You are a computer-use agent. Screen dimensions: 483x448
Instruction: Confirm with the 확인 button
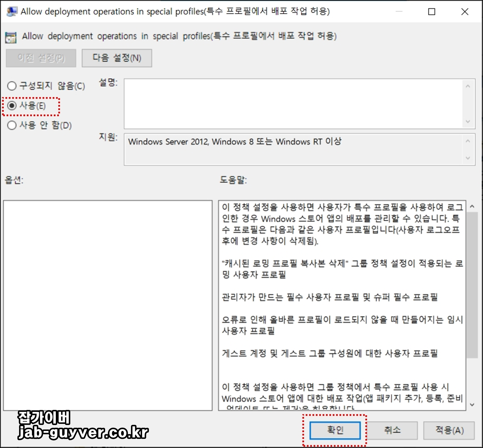pos(335,430)
